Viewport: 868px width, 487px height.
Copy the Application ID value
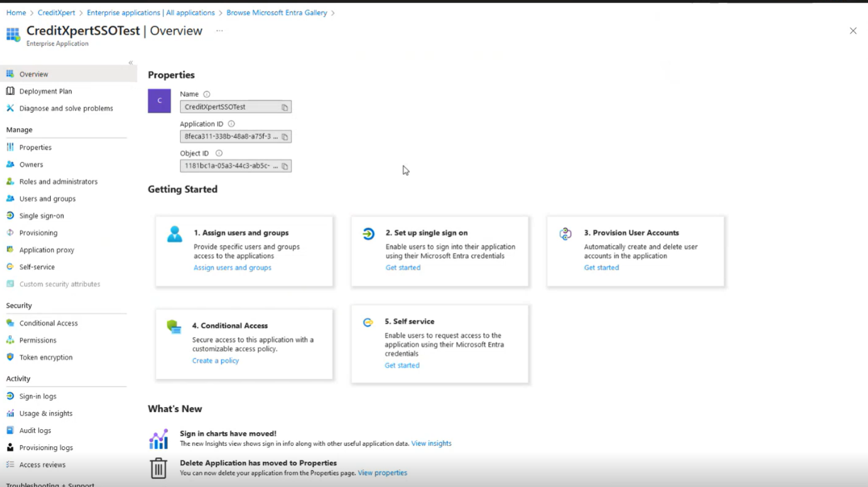(285, 137)
